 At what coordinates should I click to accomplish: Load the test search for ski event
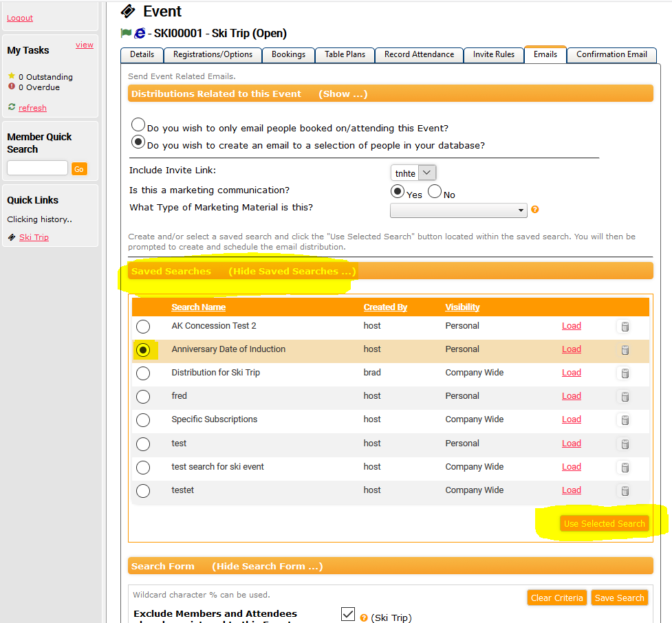click(571, 467)
